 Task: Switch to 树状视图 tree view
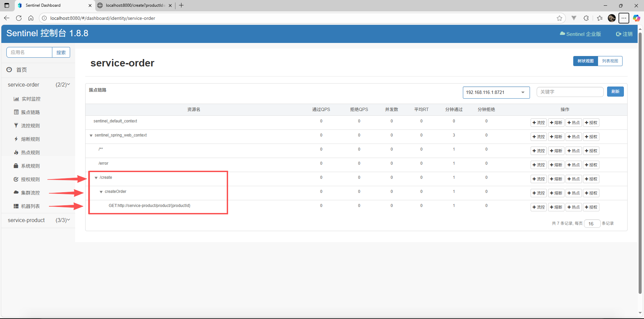pyautogui.click(x=585, y=61)
